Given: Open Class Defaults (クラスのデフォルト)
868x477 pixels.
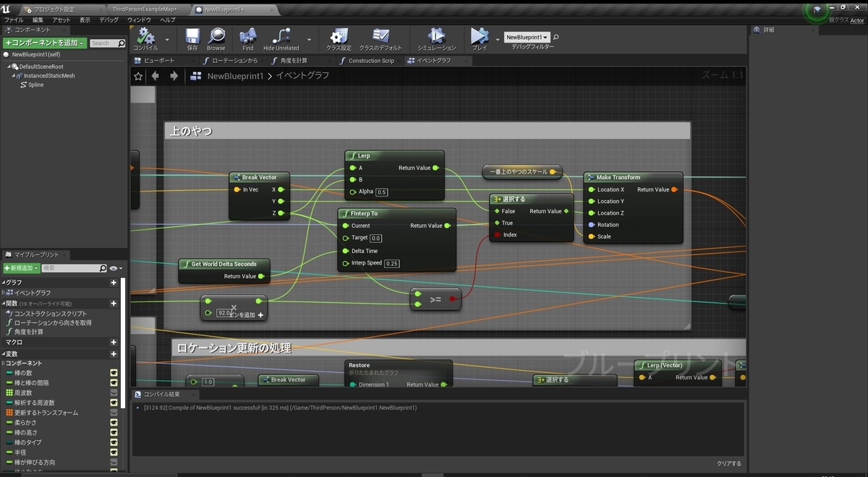Looking at the screenshot, I should 380,35.
